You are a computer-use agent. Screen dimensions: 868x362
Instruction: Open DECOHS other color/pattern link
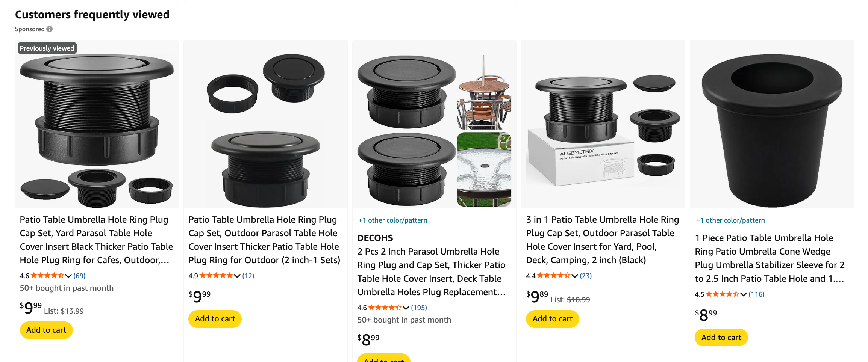[x=392, y=220]
